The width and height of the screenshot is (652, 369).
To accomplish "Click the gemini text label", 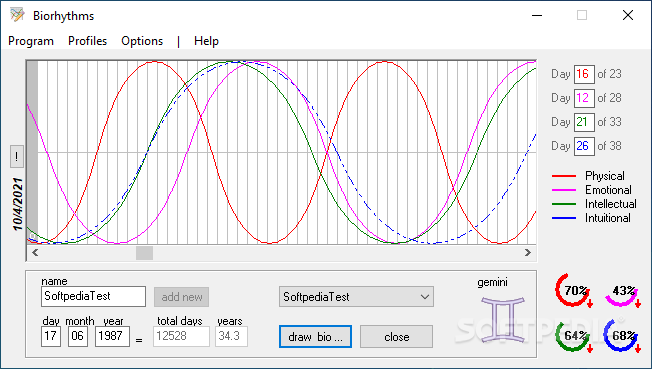I will pyautogui.click(x=492, y=282).
